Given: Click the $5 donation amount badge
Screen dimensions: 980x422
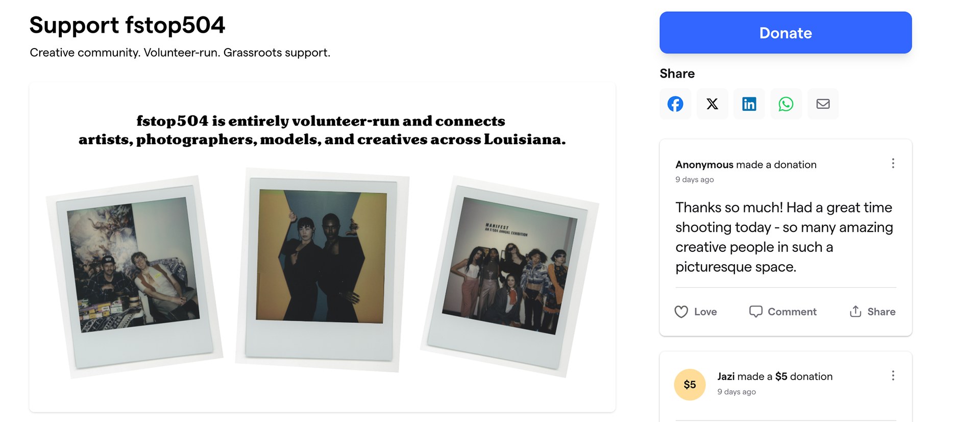Looking at the screenshot, I should point(690,385).
